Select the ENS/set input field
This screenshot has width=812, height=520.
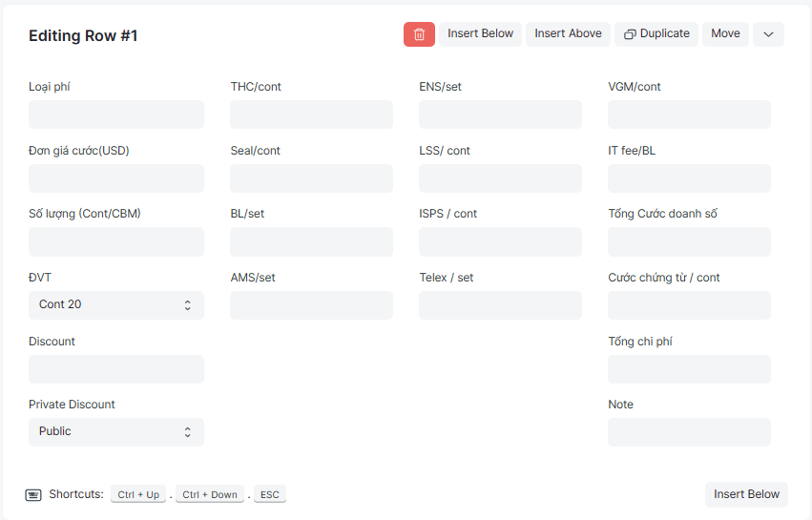coord(500,114)
